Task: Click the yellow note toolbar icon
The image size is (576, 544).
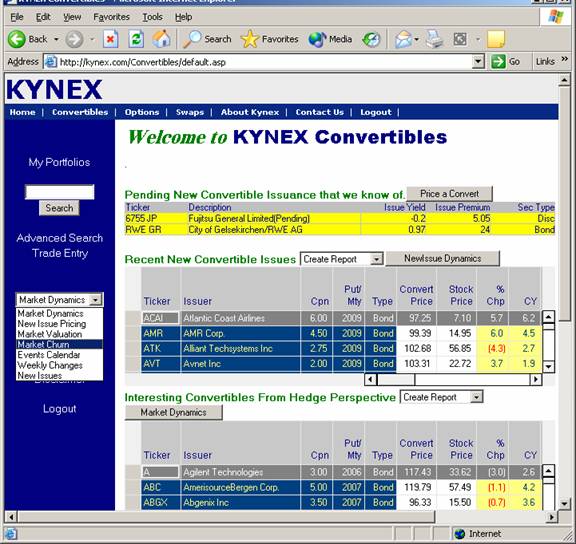Action: pyautogui.click(x=496, y=39)
